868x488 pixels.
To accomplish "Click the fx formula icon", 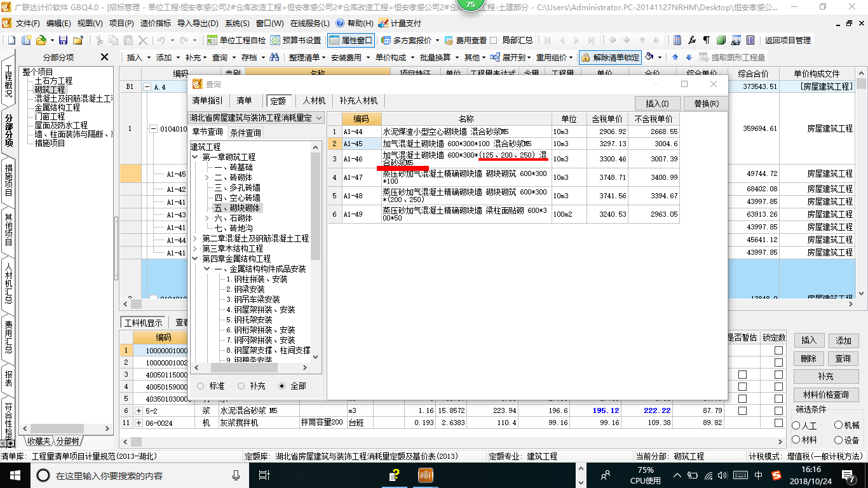I will pos(692,40).
